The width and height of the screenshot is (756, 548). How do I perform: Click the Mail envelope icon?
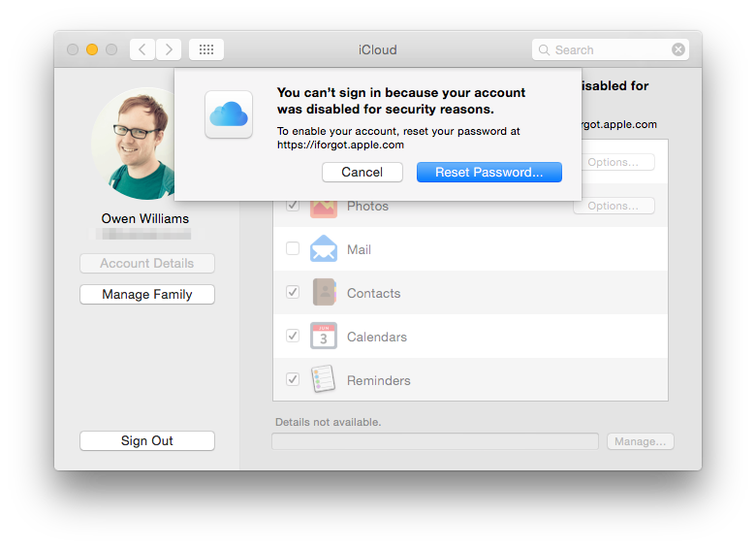click(324, 249)
